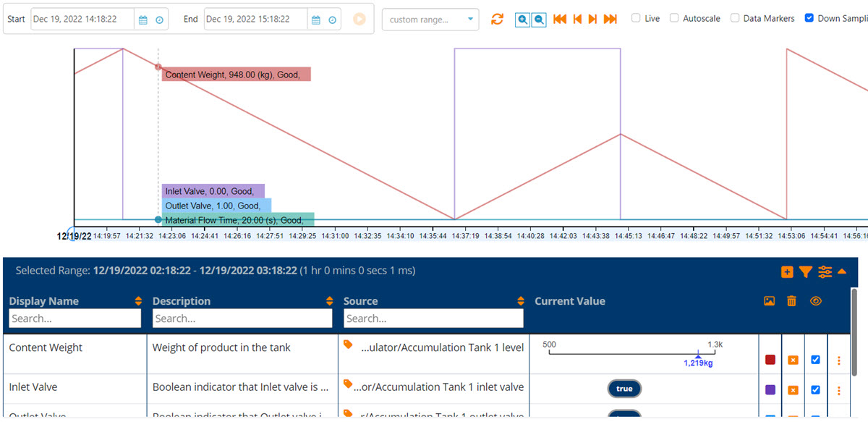Screen dimensions: 868x422
Task: Click the add tag plus icon
Action: [x=787, y=272]
